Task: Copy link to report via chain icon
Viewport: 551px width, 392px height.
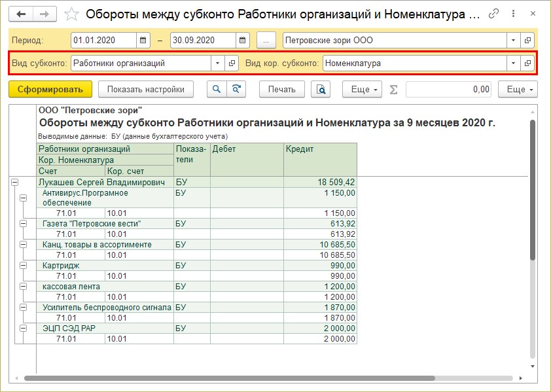Action: point(494,14)
